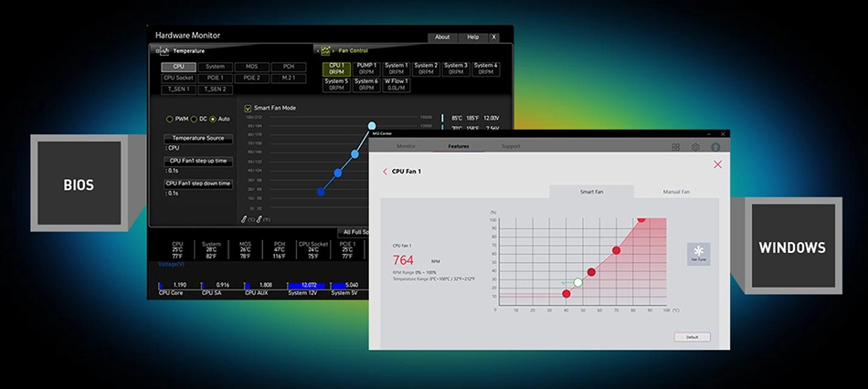
Task: Close the CPU Fan 1 panel with red X
Action: coord(717,164)
